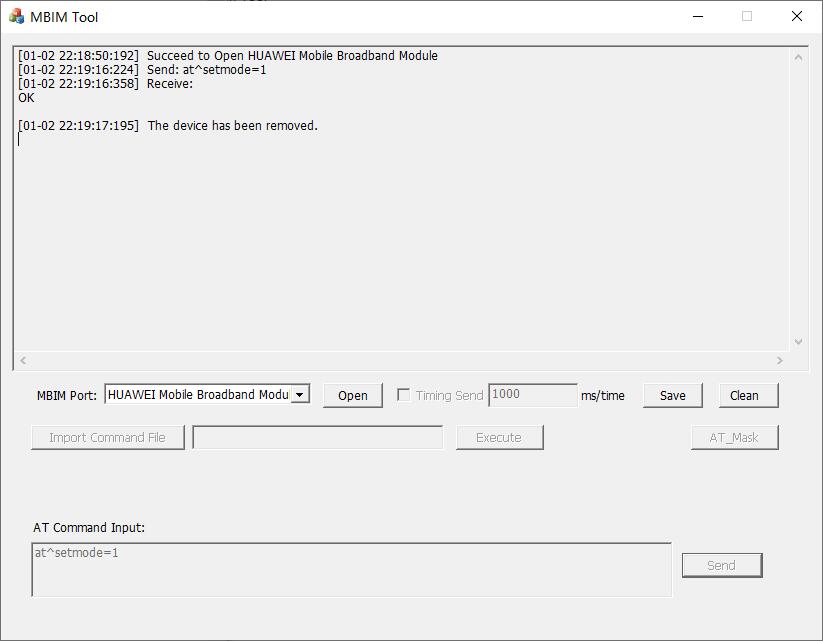This screenshot has height=641, width=823.
Task: Click log line 'Send: at^setmode=1'
Action: coord(142,70)
